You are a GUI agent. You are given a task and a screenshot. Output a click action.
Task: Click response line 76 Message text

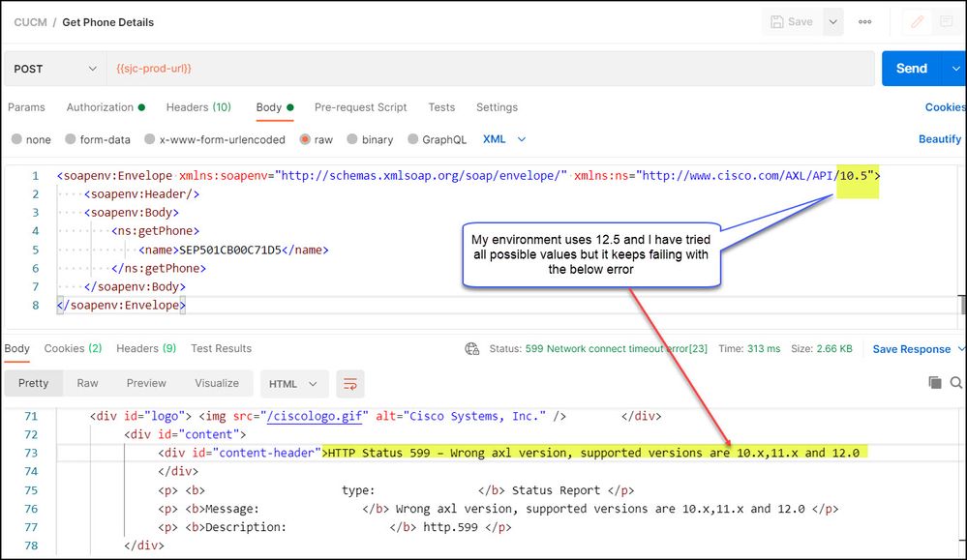pos(499,509)
